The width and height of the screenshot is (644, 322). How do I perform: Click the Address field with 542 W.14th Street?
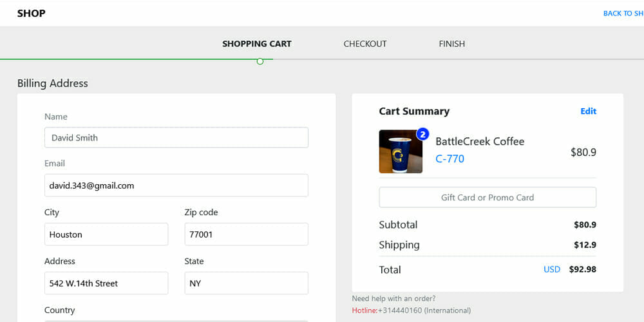coord(106,283)
